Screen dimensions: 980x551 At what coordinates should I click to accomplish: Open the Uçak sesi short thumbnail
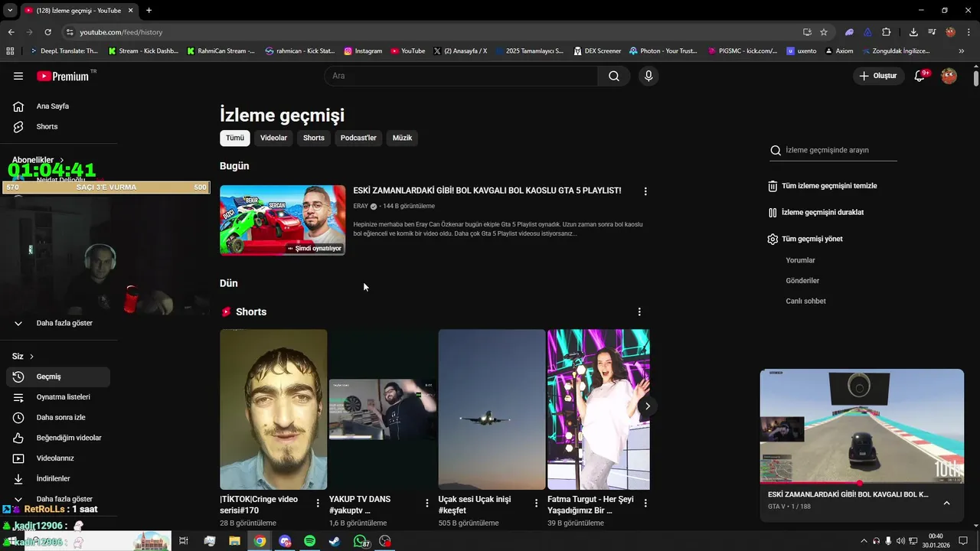tap(492, 409)
